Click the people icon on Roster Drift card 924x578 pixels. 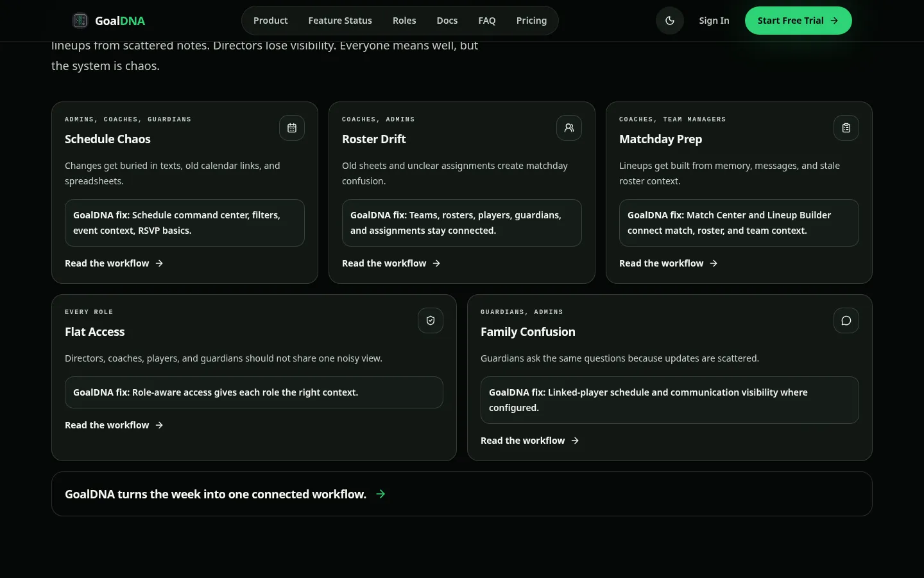pyautogui.click(x=569, y=128)
